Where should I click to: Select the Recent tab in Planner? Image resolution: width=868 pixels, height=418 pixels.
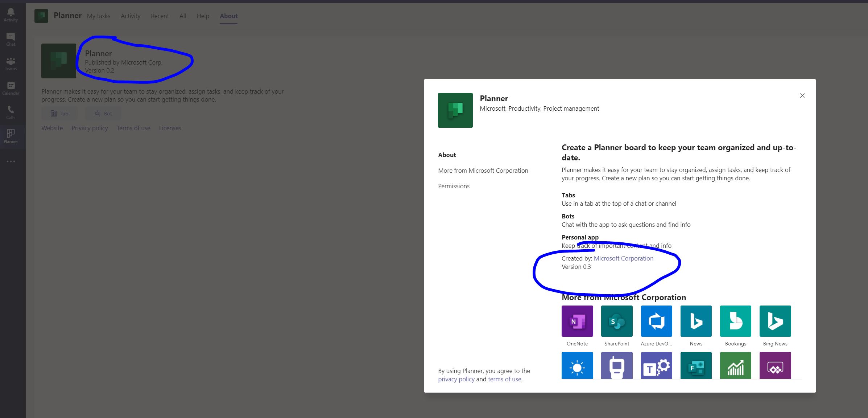click(160, 16)
